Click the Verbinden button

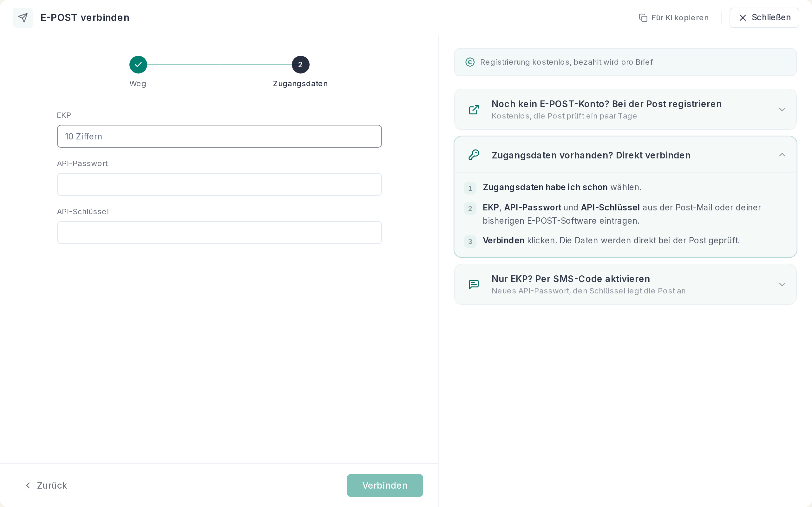(385, 485)
